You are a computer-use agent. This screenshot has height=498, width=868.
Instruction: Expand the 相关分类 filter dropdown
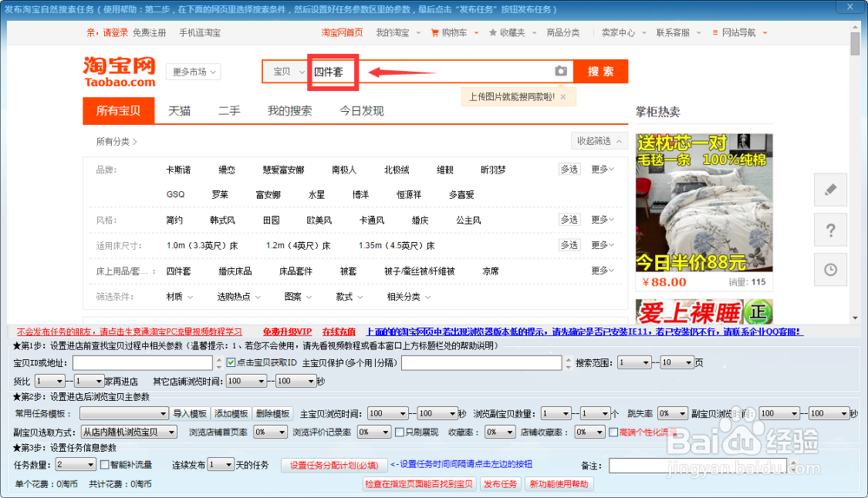409,297
